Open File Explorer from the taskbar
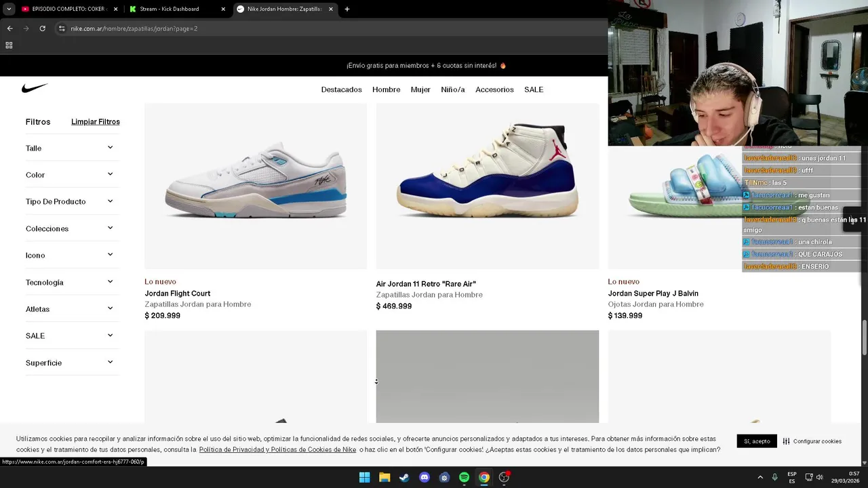This screenshot has width=868, height=488. point(384,477)
